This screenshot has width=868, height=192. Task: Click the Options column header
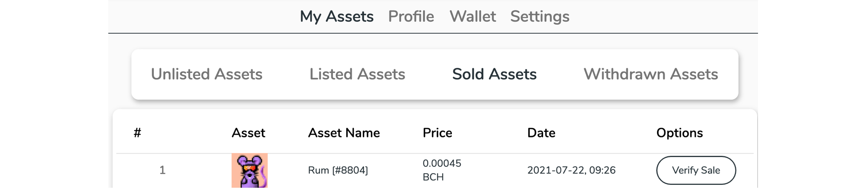point(679,133)
